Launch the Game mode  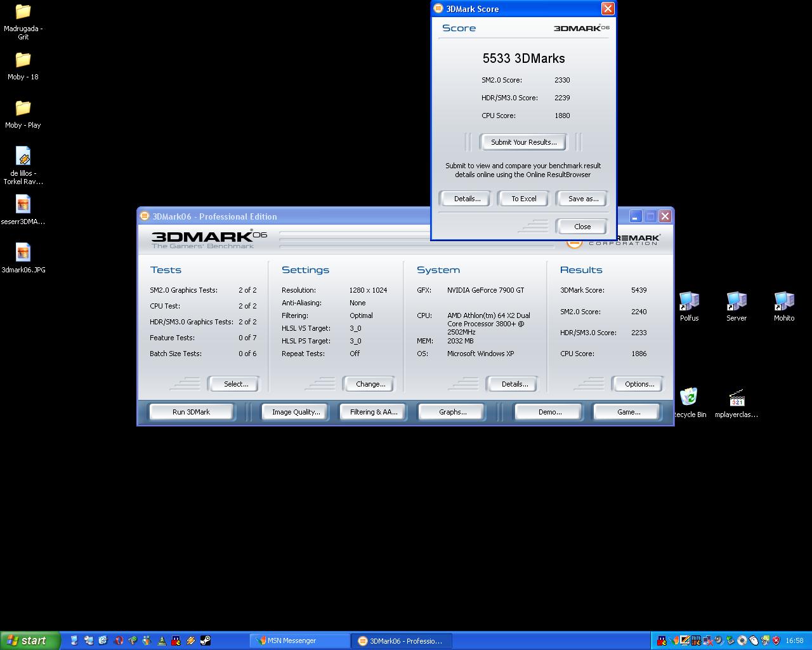click(x=628, y=412)
